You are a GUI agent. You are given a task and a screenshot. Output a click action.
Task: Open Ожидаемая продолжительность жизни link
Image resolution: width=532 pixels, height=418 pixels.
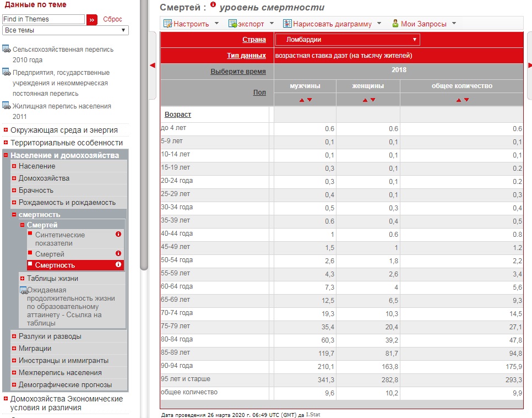click(71, 306)
